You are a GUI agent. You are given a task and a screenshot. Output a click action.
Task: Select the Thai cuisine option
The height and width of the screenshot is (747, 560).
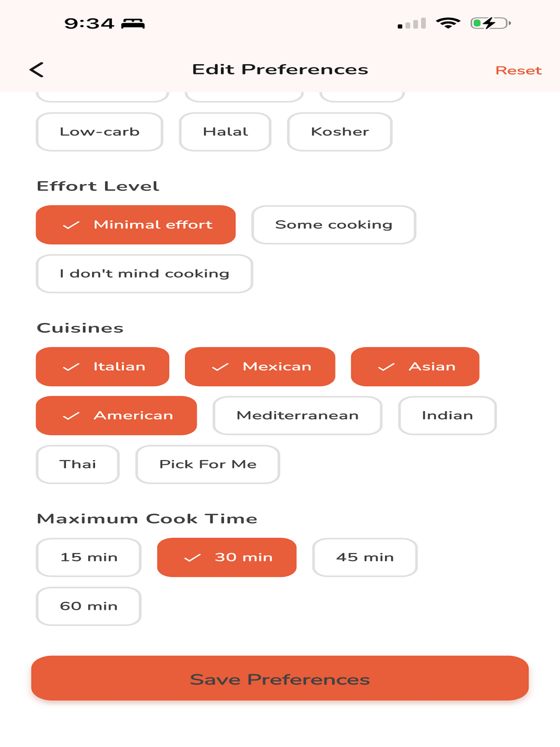click(x=78, y=464)
